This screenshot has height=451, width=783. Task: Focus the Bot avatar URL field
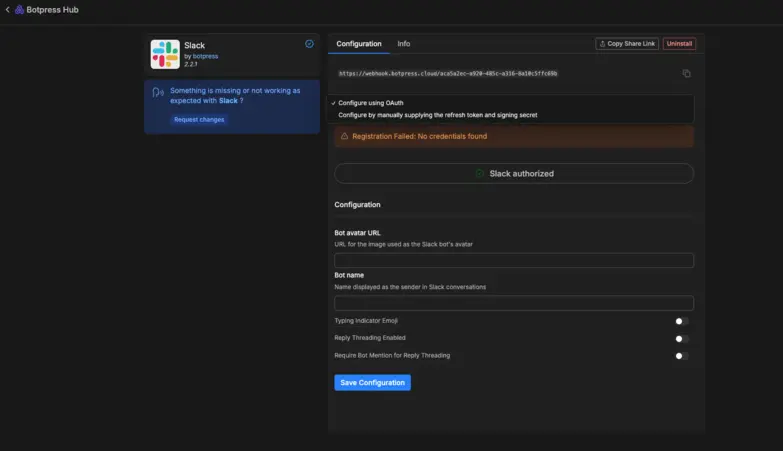[x=514, y=260]
